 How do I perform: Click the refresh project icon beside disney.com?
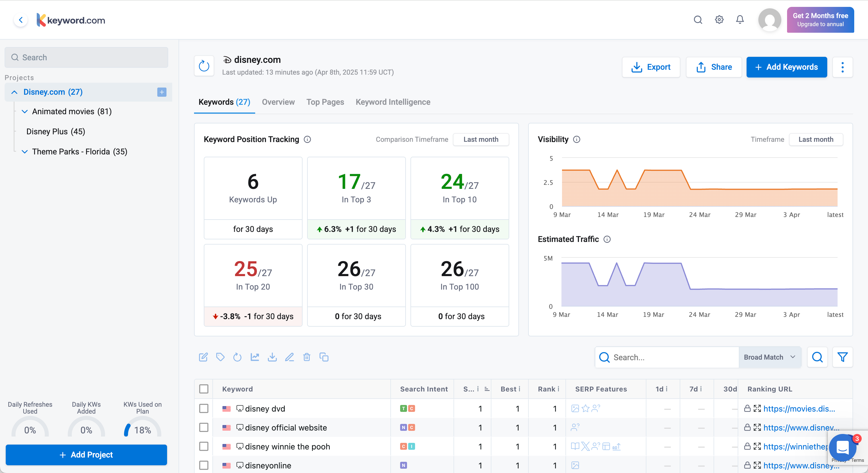tap(204, 66)
